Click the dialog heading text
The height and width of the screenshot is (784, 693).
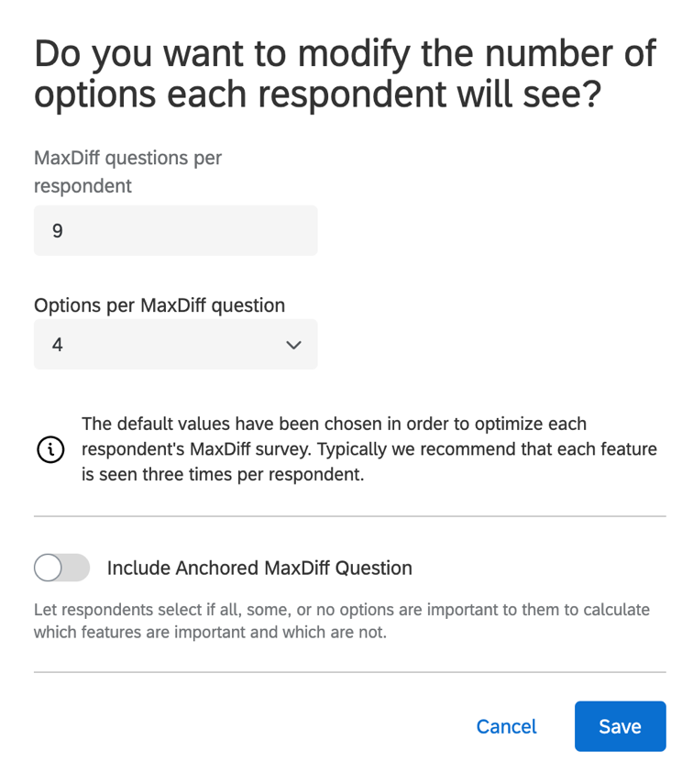(345, 74)
